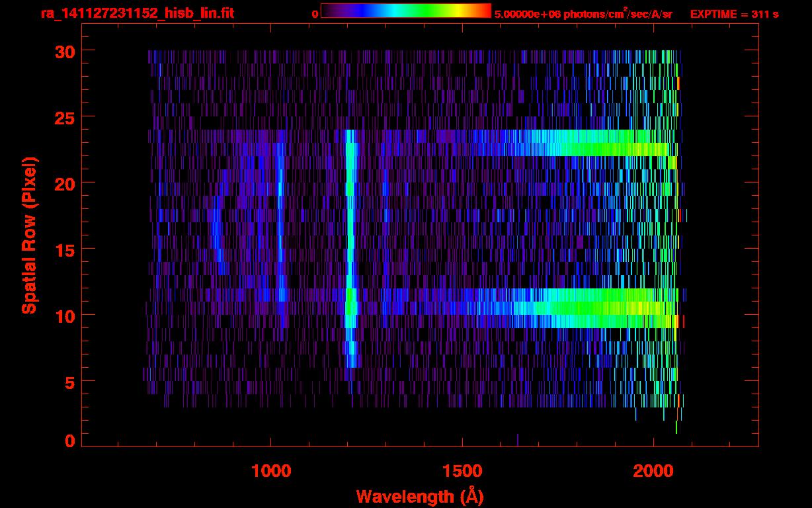
Task: Click the Wavelength (Å) axis title
Action: coord(420,496)
